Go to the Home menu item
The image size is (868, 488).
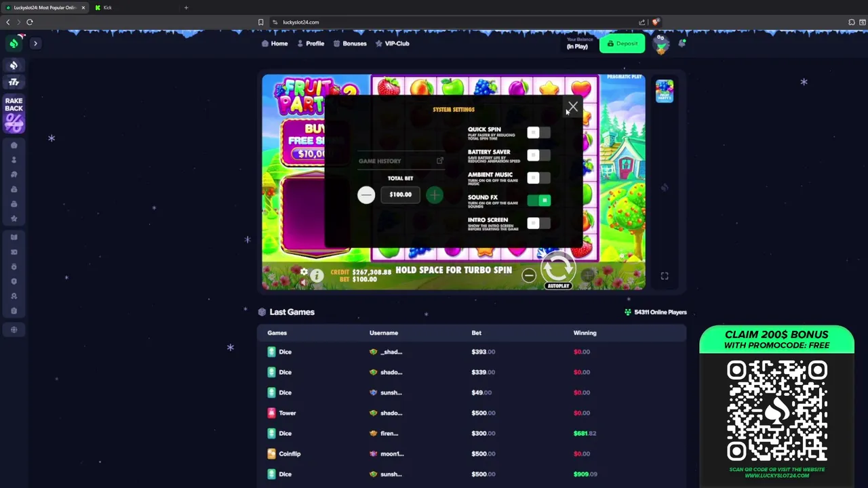pyautogui.click(x=275, y=43)
